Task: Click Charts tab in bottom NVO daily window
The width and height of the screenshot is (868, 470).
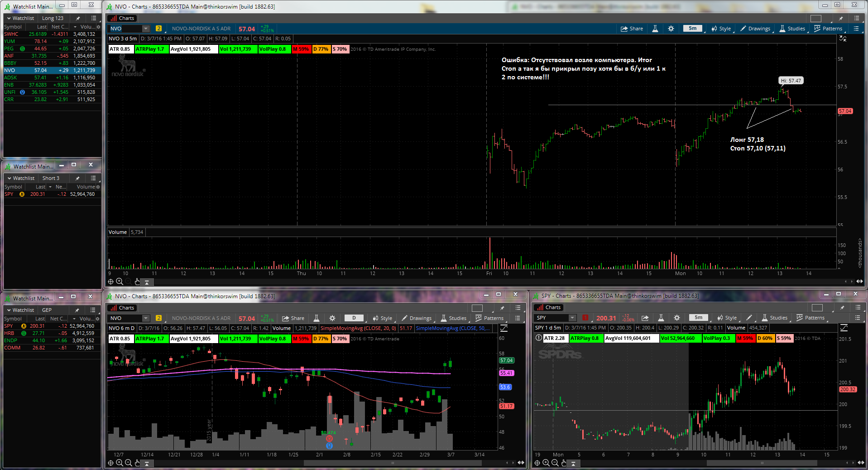Action: click(x=122, y=308)
